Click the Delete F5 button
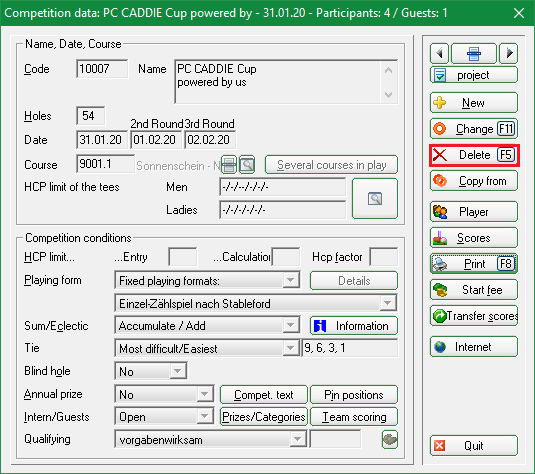 click(x=474, y=155)
